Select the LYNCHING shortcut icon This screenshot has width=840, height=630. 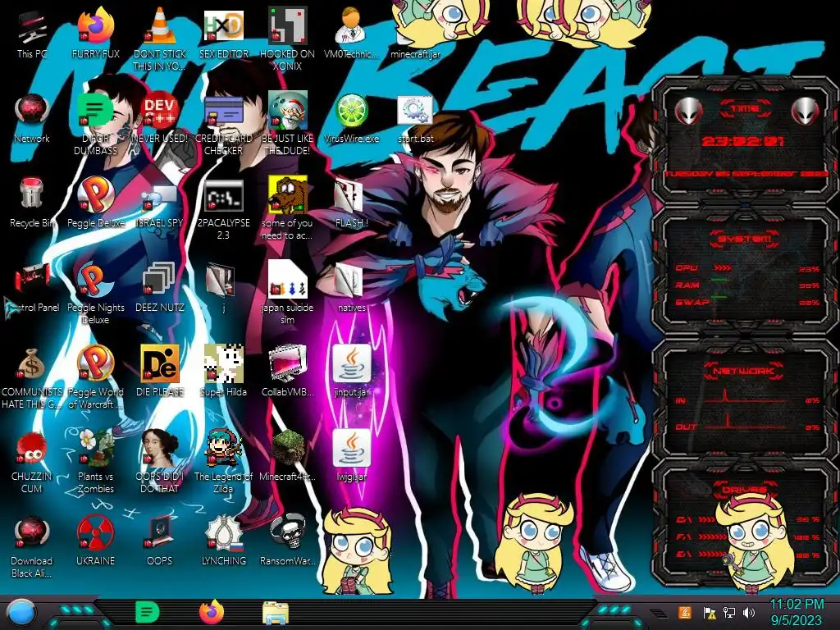224,532
